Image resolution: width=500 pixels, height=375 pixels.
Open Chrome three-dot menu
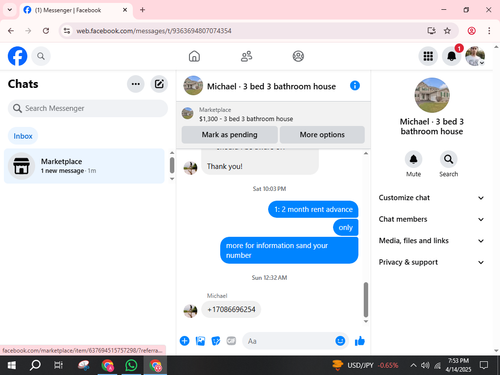coord(489,31)
